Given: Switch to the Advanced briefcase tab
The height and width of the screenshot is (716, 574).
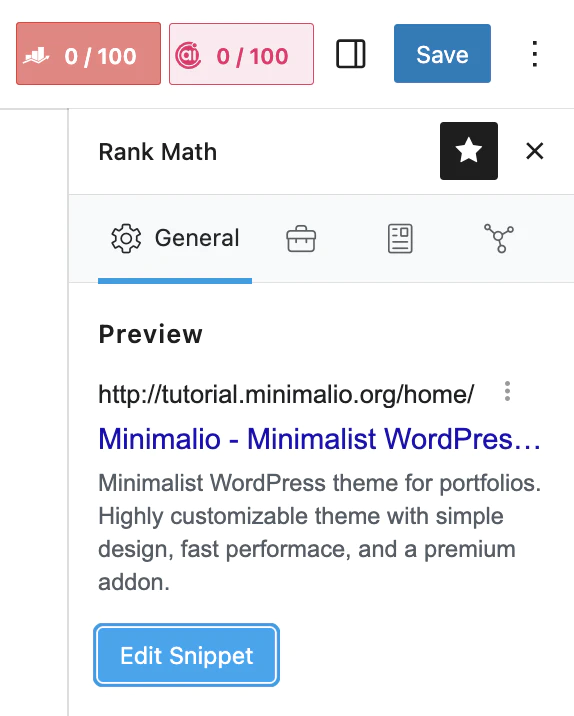Looking at the screenshot, I should click(301, 239).
